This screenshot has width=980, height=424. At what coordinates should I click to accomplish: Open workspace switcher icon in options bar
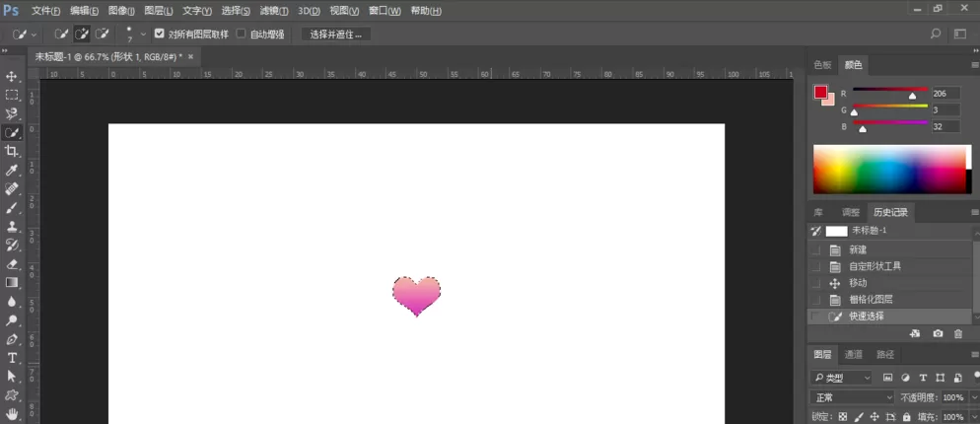[x=960, y=34]
